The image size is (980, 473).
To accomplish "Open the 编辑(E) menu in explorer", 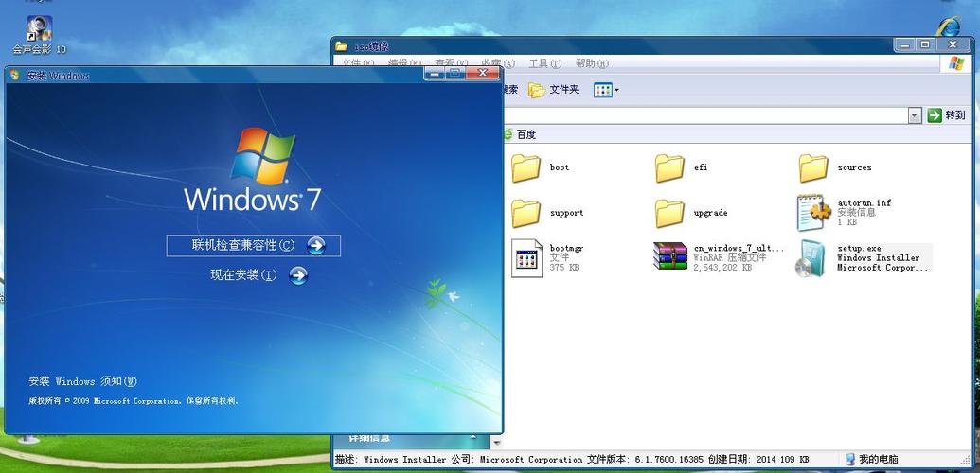I will [x=404, y=63].
